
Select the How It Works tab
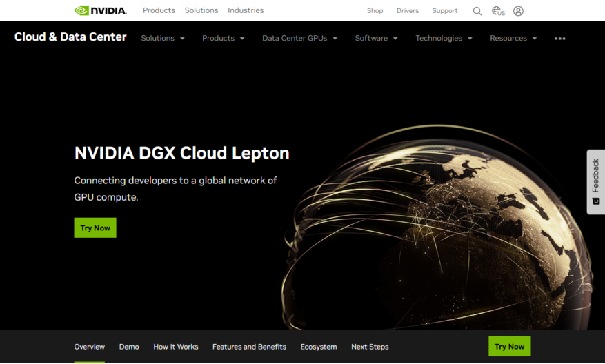click(175, 347)
